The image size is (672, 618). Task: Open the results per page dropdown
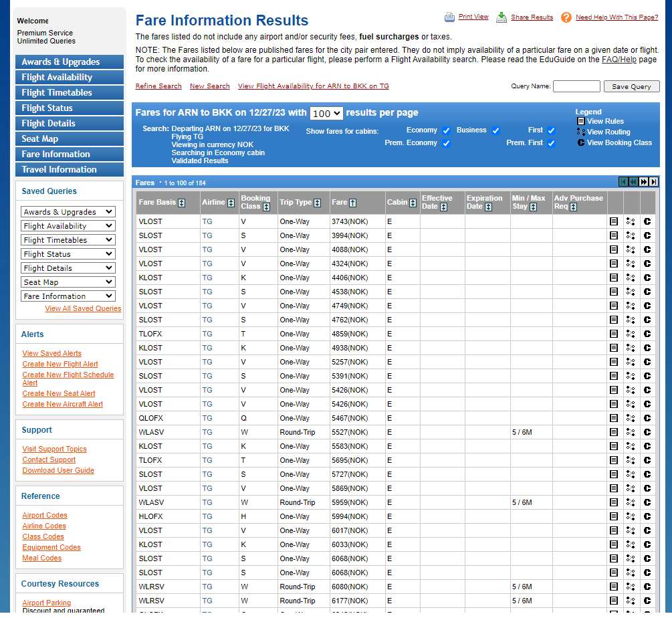click(x=326, y=113)
